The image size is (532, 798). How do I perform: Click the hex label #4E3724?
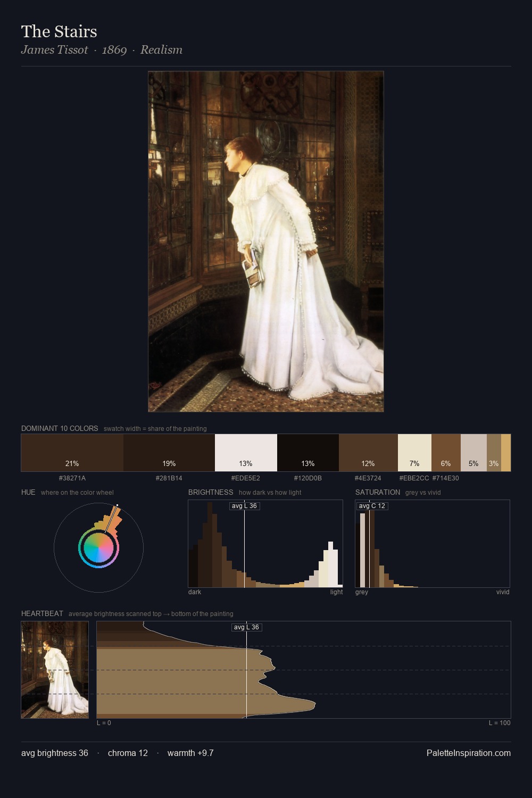point(368,478)
